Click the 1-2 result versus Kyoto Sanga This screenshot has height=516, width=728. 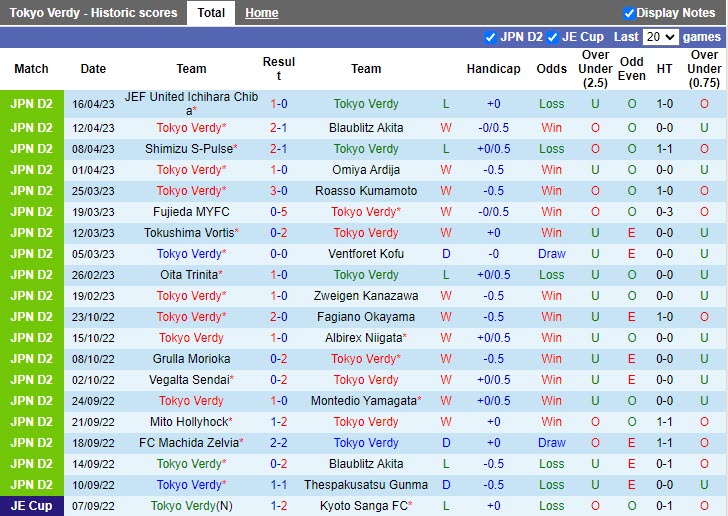279,506
